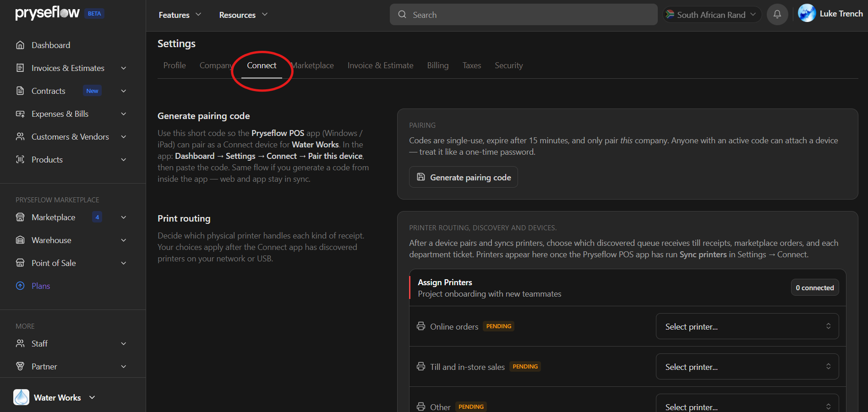Expand the Warehouse menu chevron
Screen dimensions: 868x412
pyautogui.click(x=123, y=240)
